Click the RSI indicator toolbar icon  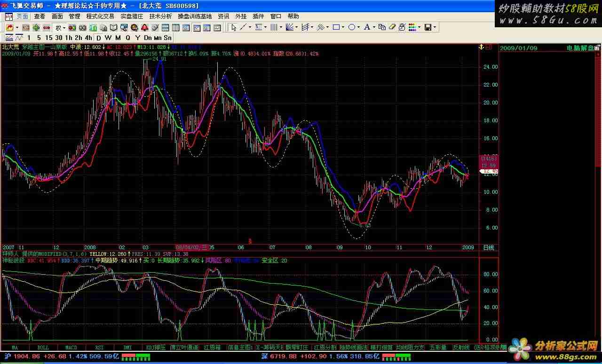26,28
